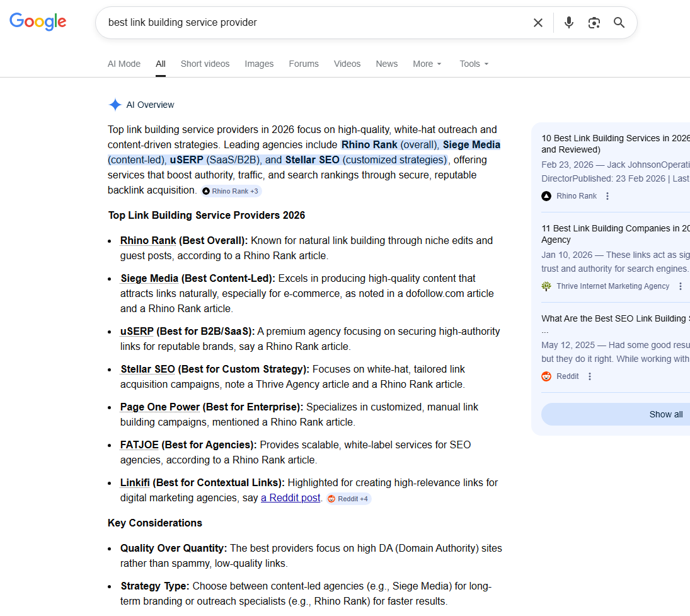Click the AI Overview label
Image resolution: width=690 pixels, height=616 pixels.
pyautogui.click(x=150, y=105)
